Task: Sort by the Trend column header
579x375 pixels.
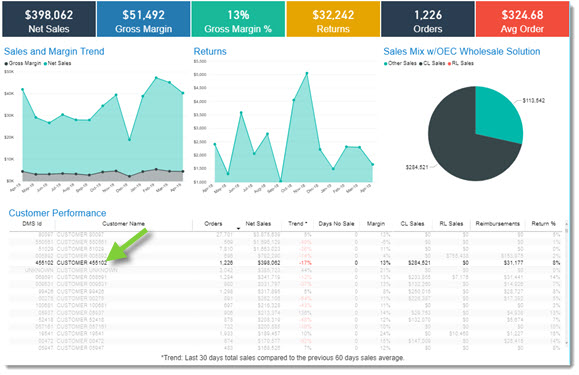Action: [x=297, y=224]
